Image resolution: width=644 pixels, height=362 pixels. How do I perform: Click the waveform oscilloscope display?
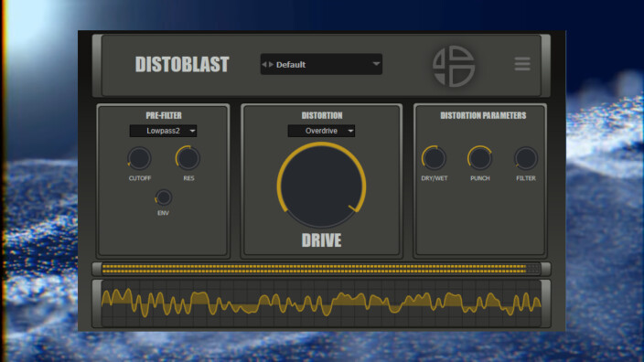click(321, 303)
